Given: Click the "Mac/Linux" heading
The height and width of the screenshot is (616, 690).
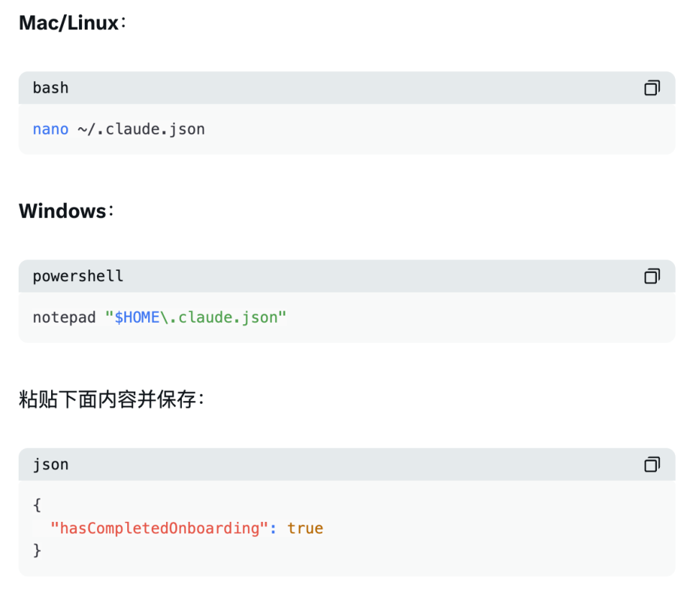Looking at the screenshot, I should [68, 23].
